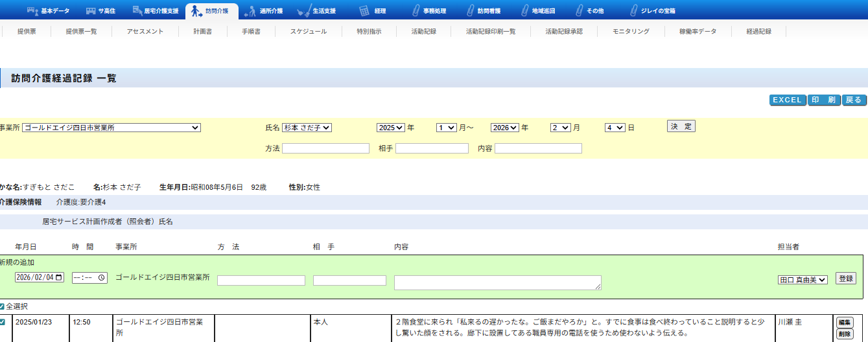Uncheck the 2025/01/23 record row checkbox
This screenshot has height=342, width=868.
pyautogui.click(x=2, y=322)
